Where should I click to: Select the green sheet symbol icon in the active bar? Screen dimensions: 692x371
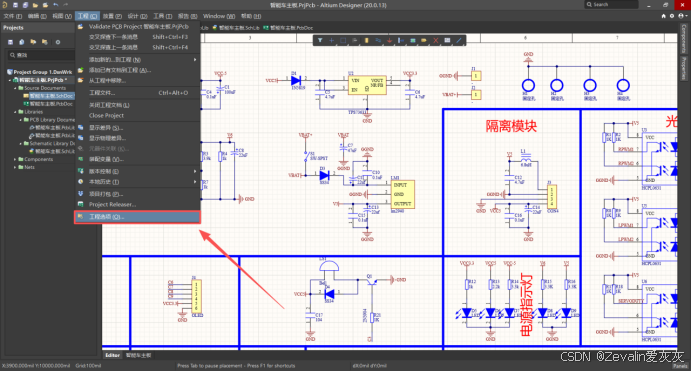tap(412, 40)
